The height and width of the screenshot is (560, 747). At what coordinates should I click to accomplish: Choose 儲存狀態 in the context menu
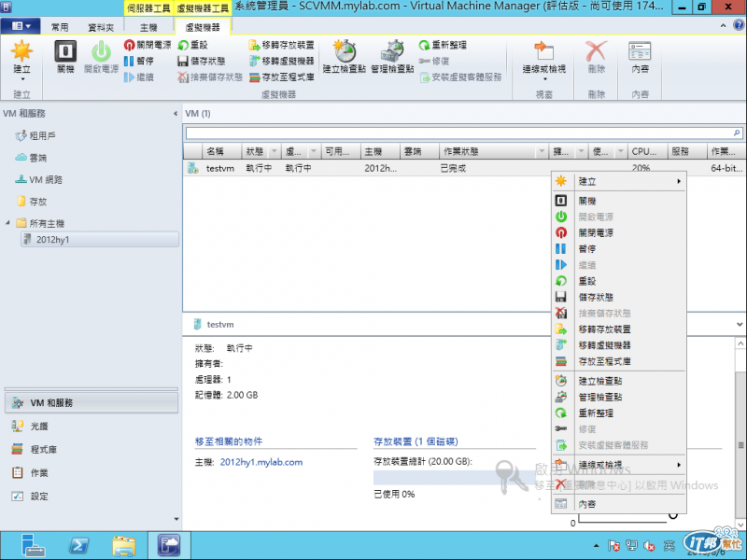(618, 297)
